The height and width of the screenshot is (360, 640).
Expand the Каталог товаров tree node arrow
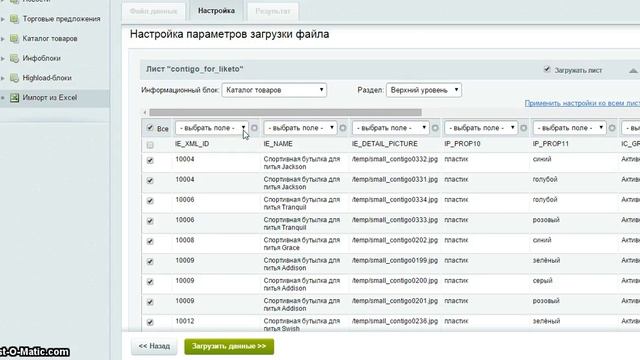click(x=3, y=39)
